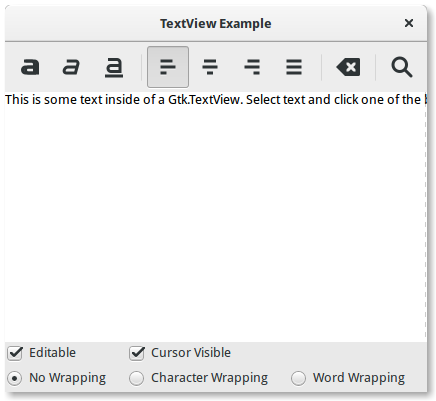Clear formatting with the backspace-style icon
The image size is (436, 401).
pos(348,67)
